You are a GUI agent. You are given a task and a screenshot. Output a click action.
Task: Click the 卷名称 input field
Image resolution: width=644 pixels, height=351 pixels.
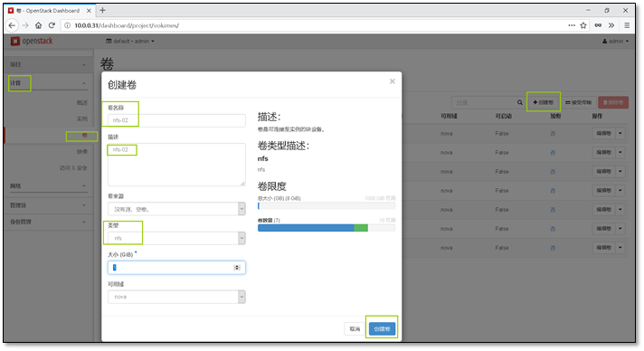point(176,120)
